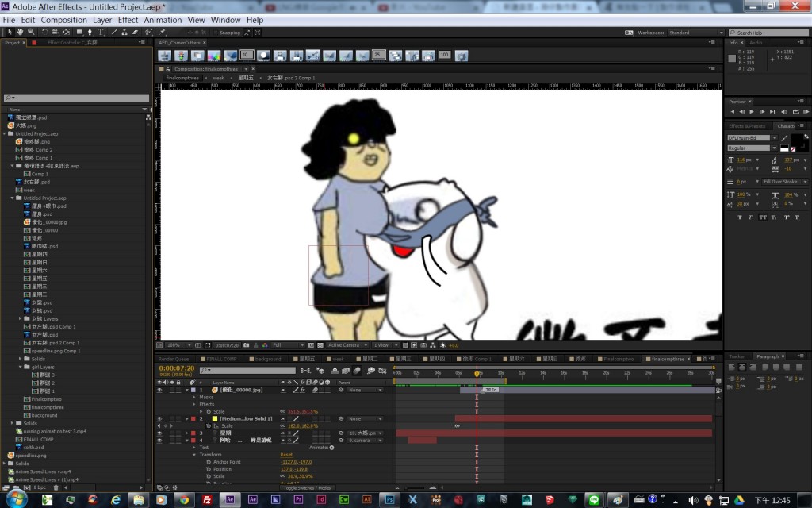This screenshot has height=508, width=812.
Task: Hide layer 1 using its eye icon
Action: [x=159, y=390]
